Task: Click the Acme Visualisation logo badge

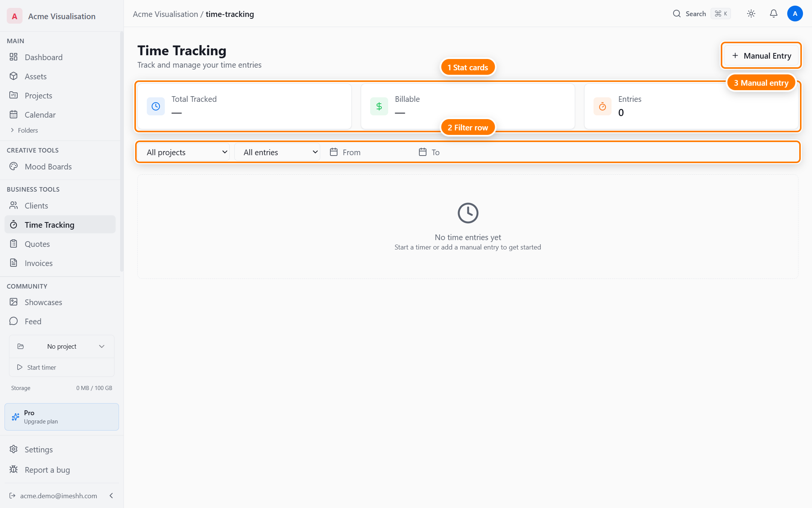Action: 15,16
